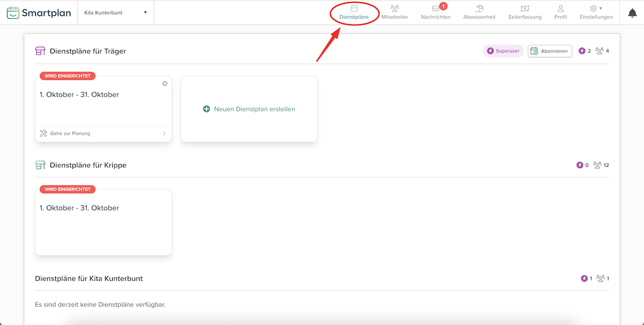Screen dimensions: 644x325
Task: Click the chevron beside Gehe zur Planung
Action: [164, 134]
